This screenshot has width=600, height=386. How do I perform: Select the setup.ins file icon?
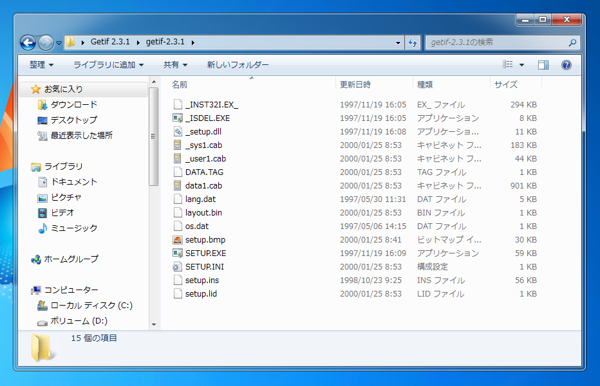(x=178, y=280)
